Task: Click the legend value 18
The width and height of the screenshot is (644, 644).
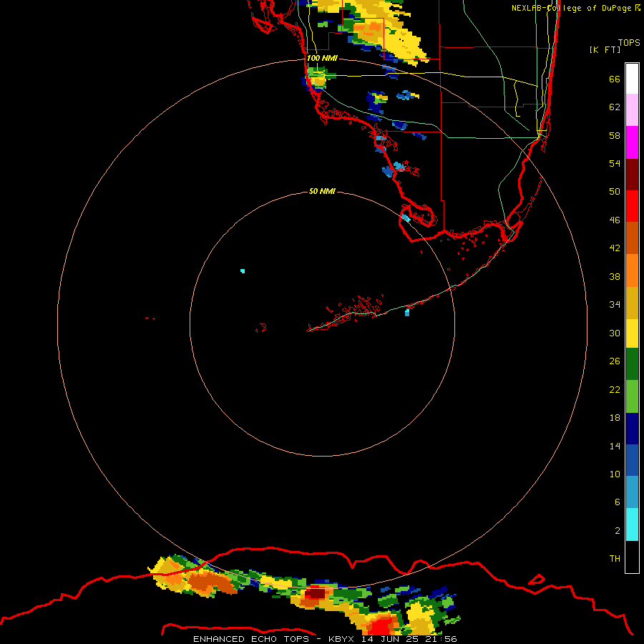Action: 615,418
